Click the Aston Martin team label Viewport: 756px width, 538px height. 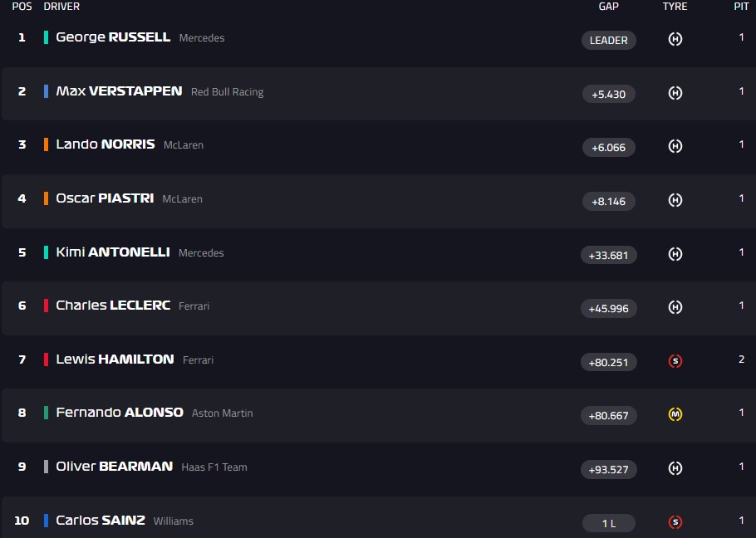(222, 413)
